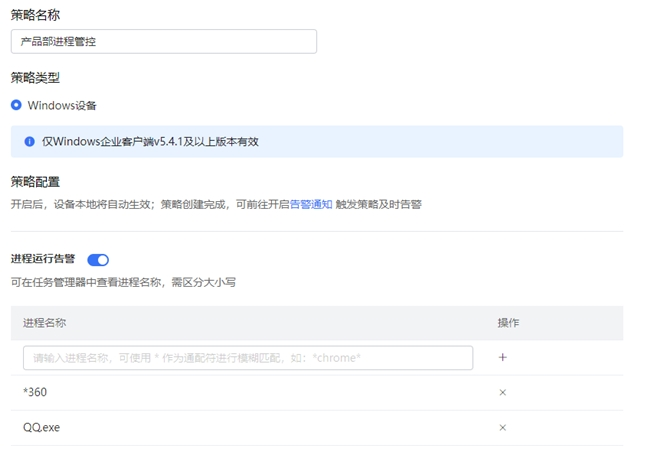Screen dimensions: 650x461
Task: Delete the QQ.exe process row
Action: pyautogui.click(x=502, y=427)
